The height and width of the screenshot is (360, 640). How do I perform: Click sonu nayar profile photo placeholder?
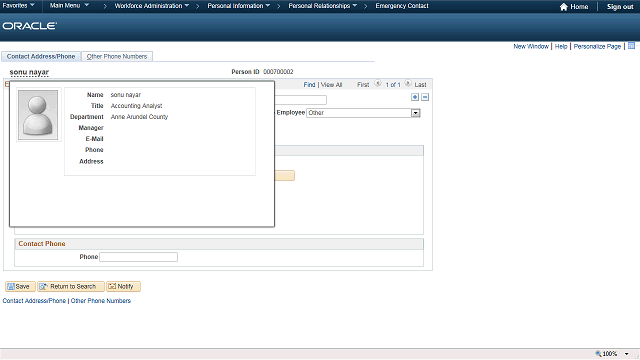point(38,115)
